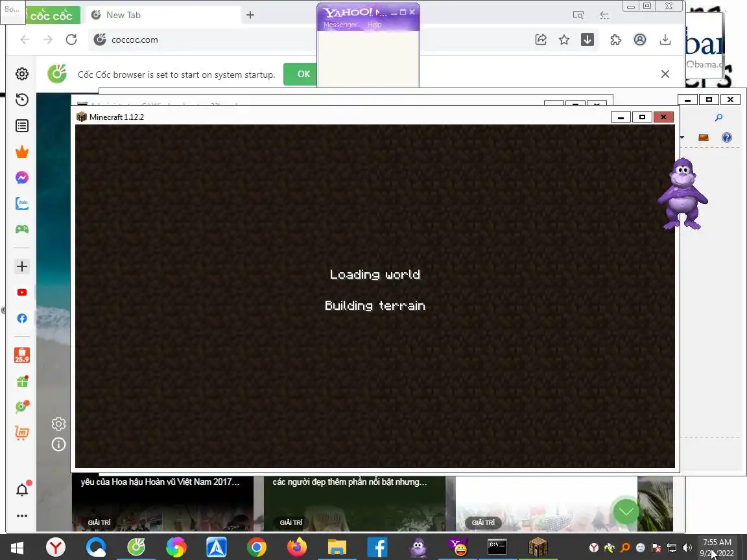Viewport: 747px width, 560px height.
Task: Open volume control in system tray
Action: tap(687, 548)
